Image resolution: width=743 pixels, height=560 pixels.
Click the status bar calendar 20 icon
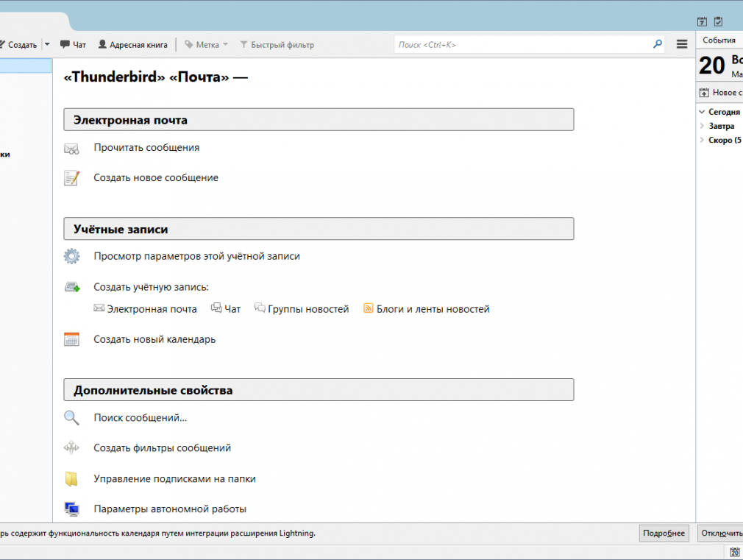[735, 552]
